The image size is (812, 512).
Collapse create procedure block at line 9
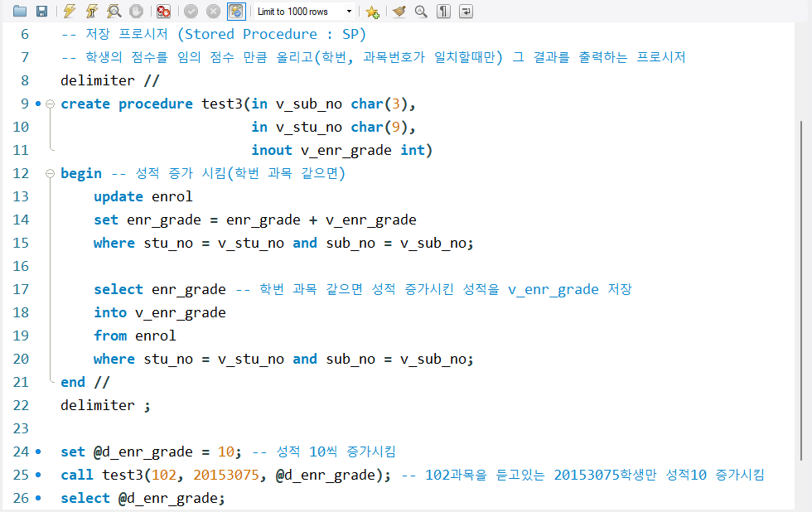point(51,104)
